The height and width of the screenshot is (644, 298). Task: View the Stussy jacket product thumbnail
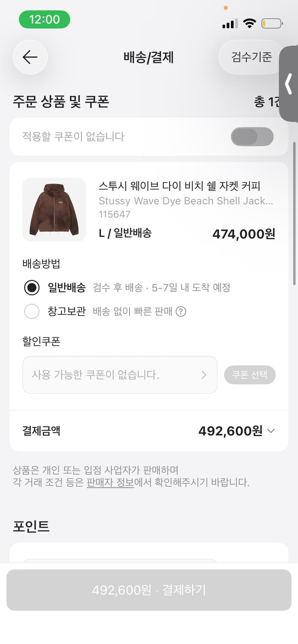53,210
